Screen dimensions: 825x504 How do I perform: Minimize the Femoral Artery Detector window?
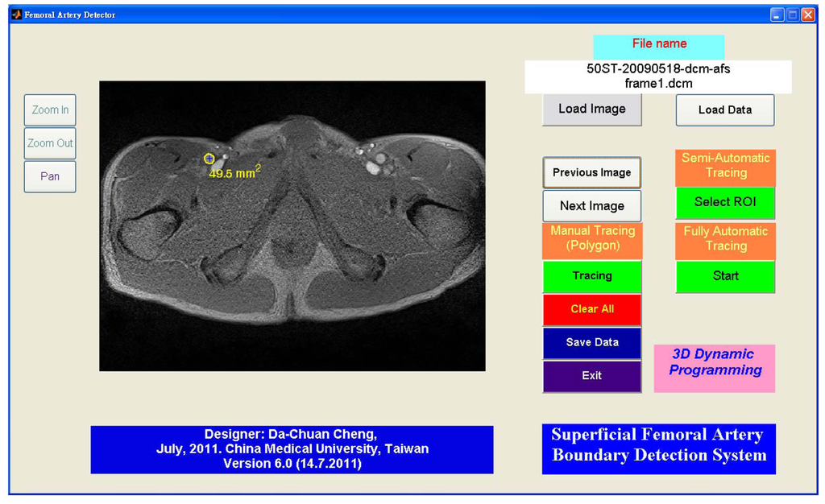click(x=777, y=14)
